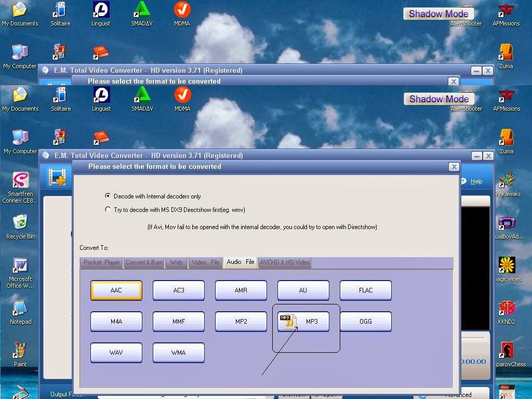The width and height of the screenshot is (532, 399).
Task: Open the magic vines game icon
Action: click(x=508, y=270)
